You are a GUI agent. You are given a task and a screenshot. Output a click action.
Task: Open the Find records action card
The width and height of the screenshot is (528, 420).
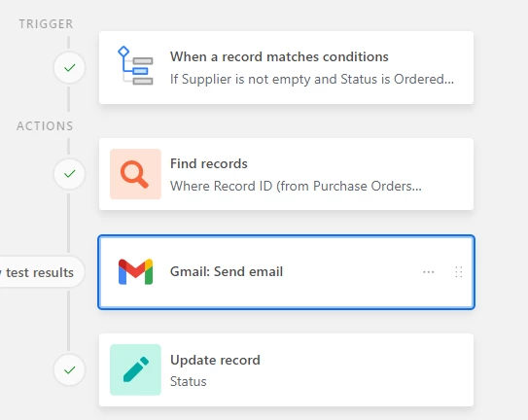[x=286, y=174]
